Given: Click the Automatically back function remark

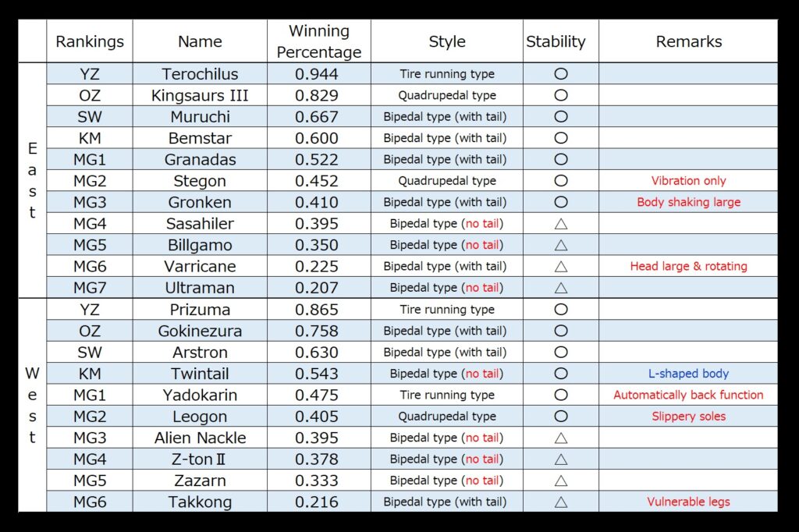Looking at the screenshot, I should click(688, 395).
